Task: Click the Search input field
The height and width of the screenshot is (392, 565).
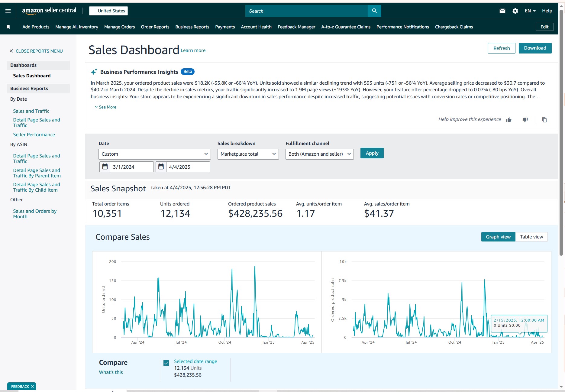Action: (306, 11)
